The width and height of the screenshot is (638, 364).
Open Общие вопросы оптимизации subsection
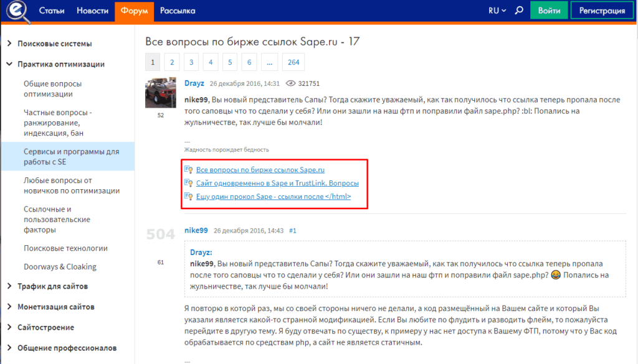click(x=52, y=88)
